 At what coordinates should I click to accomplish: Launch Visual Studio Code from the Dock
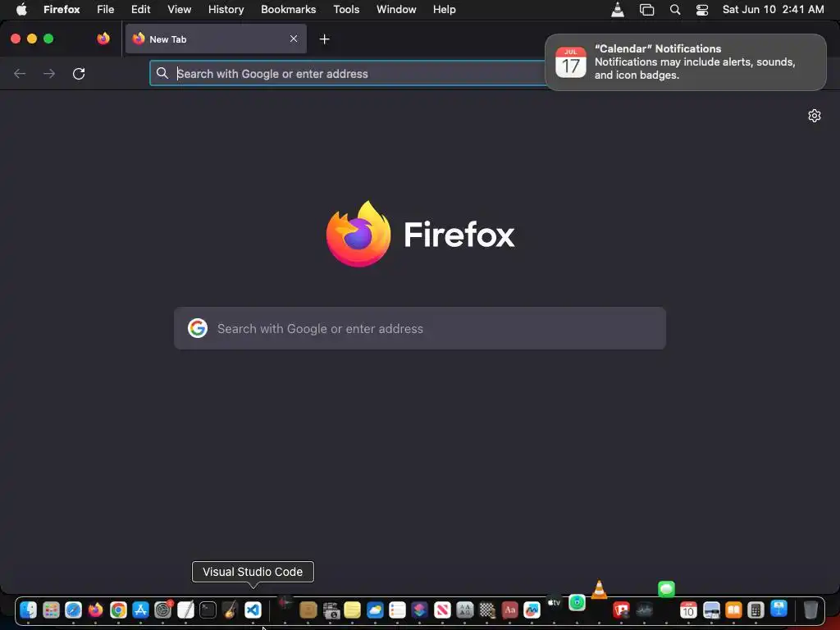[253, 609]
